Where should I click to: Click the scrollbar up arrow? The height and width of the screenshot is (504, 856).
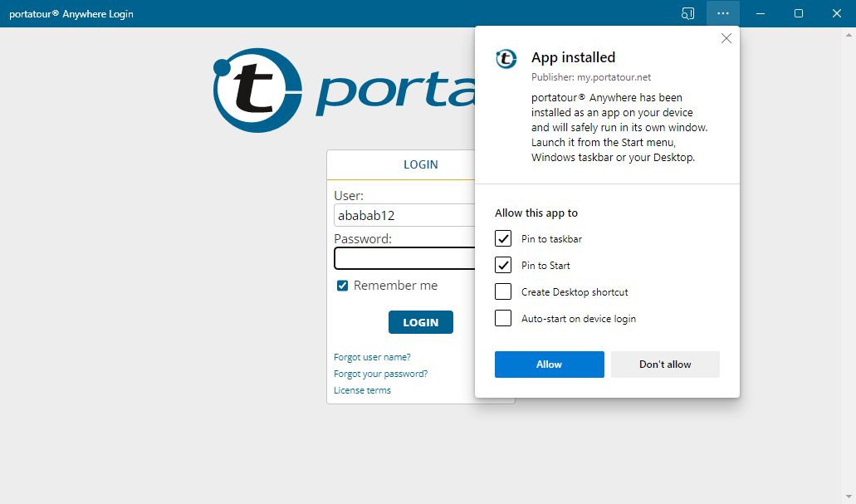point(849,35)
